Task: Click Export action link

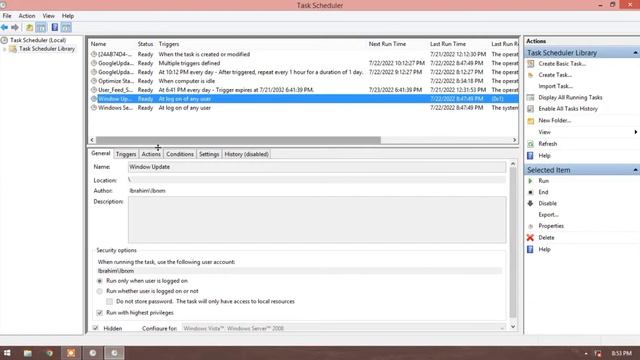Action: click(x=548, y=215)
